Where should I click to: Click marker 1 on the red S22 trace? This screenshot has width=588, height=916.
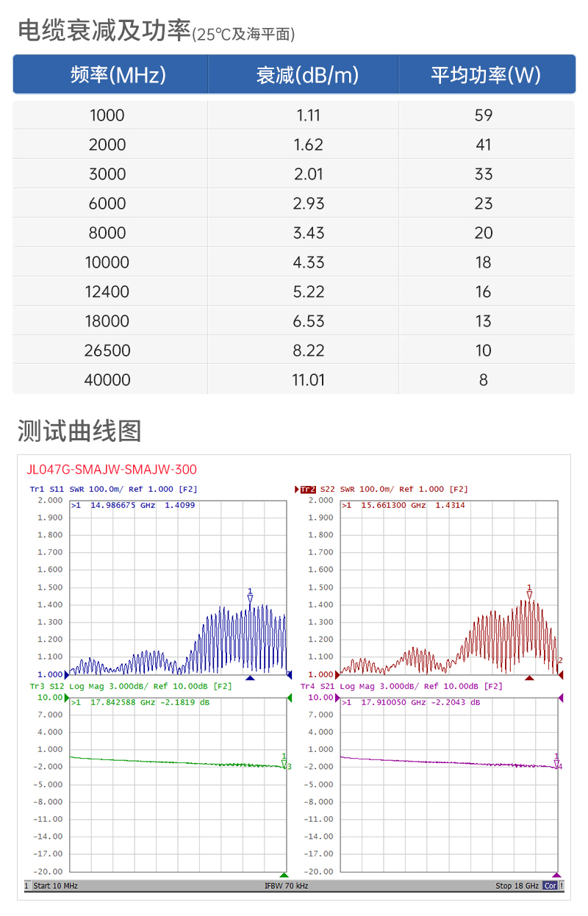529,593
